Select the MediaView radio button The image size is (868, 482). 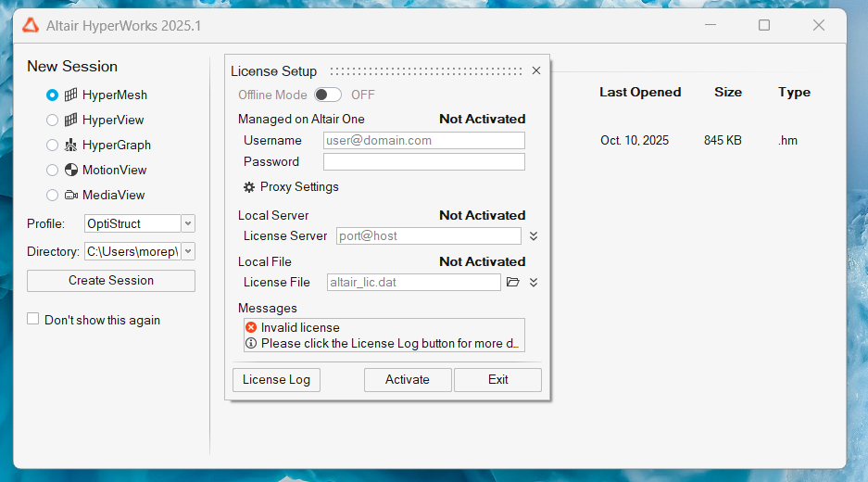pyautogui.click(x=52, y=195)
